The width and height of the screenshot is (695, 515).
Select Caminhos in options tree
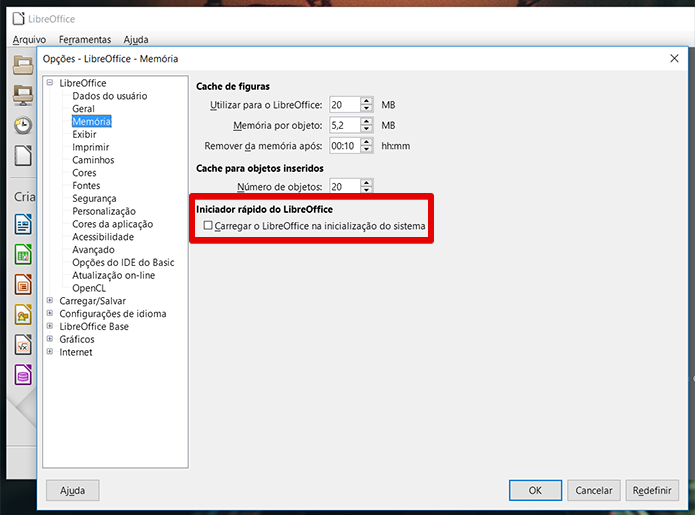tap(93, 160)
